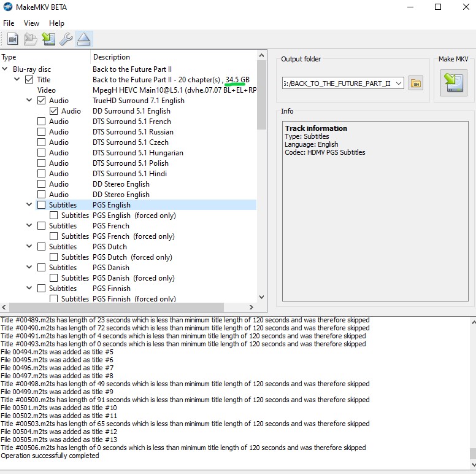
Task: Click 'Codec: HDMV PGS Subtitles' in Info
Action: click(x=325, y=152)
